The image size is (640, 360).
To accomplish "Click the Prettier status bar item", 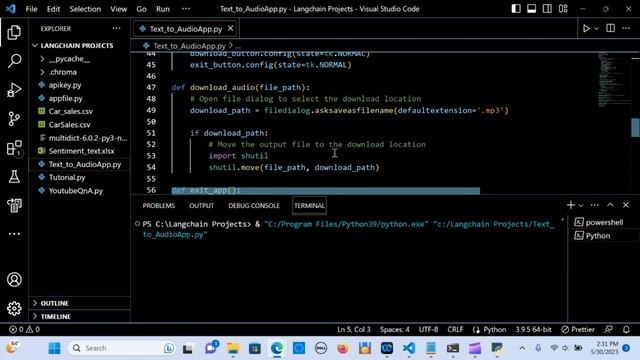I will tap(578, 329).
